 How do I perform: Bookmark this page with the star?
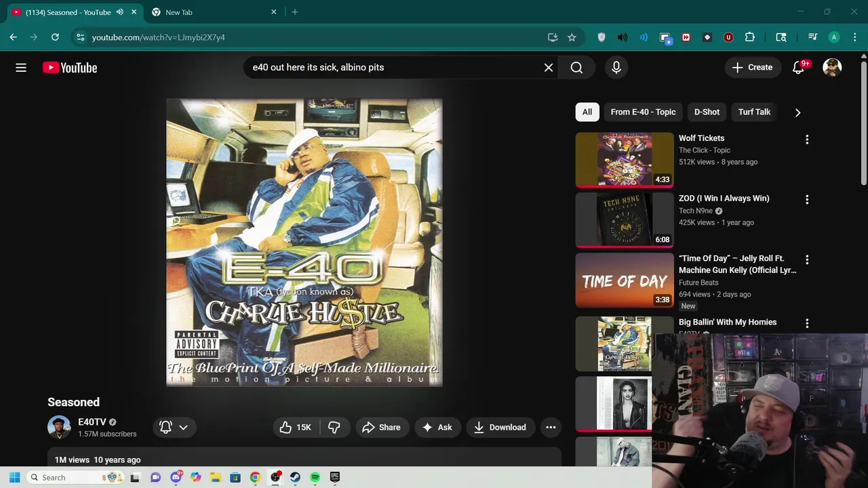tap(572, 37)
